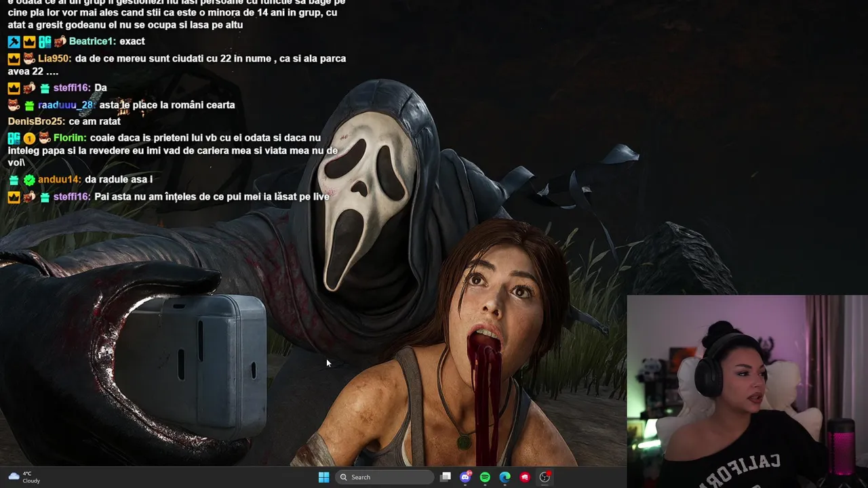Click steffi16's name on the "Da" message
The width and height of the screenshot is (868, 488).
[x=72, y=88]
